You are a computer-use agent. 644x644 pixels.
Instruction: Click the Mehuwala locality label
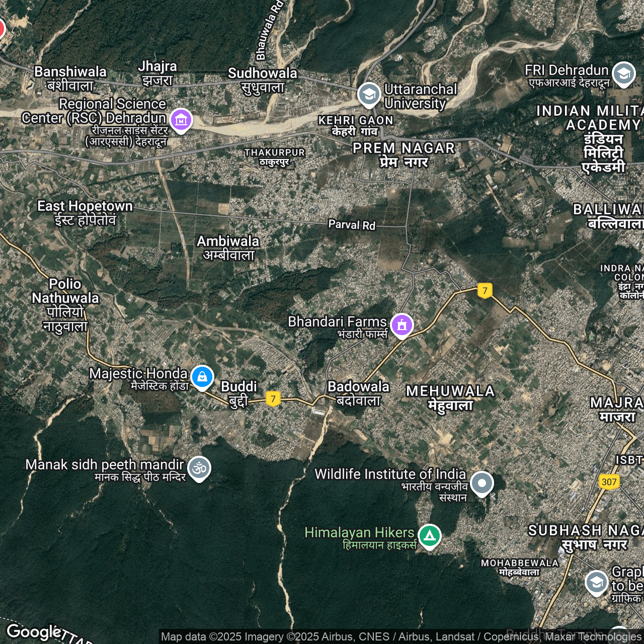coord(450,397)
